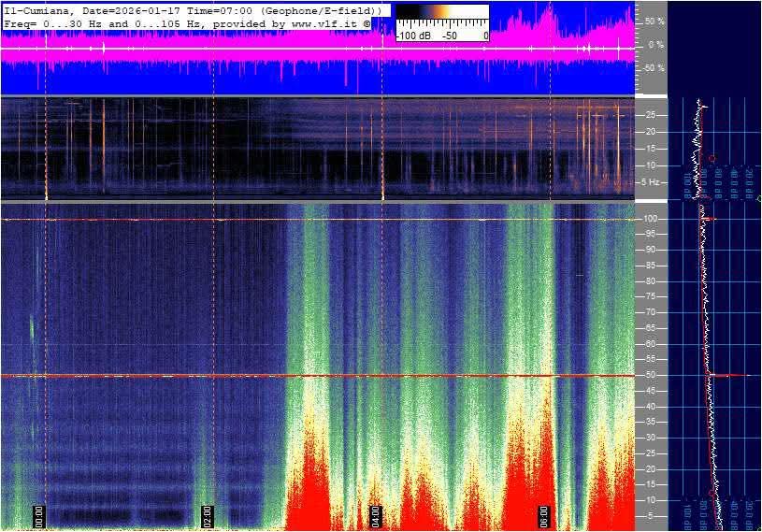
Task: Click the -50 % amplitude axis label
Action: click(652, 68)
